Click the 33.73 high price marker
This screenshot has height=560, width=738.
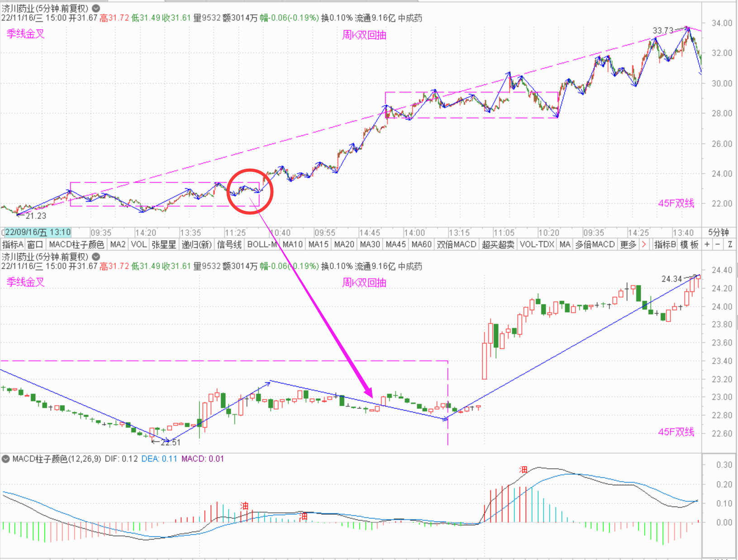point(663,30)
